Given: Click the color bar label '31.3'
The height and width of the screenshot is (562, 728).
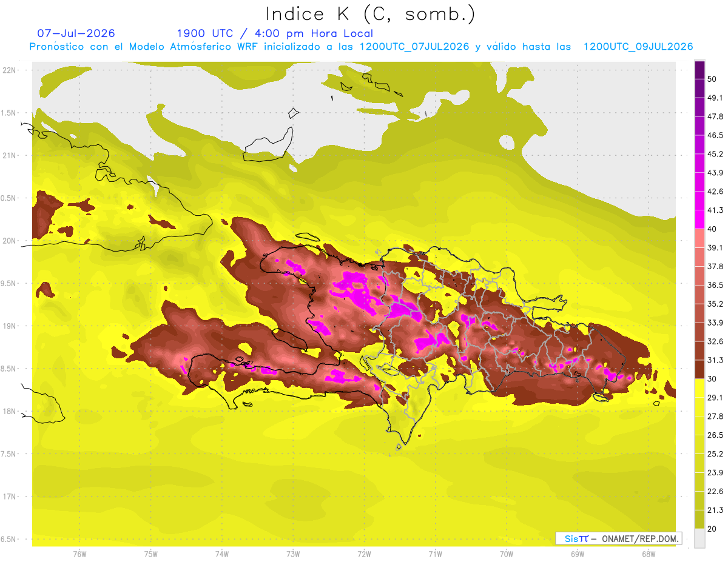Looking at the screenshot, I should pyautogui.click(x=715, y=360).
